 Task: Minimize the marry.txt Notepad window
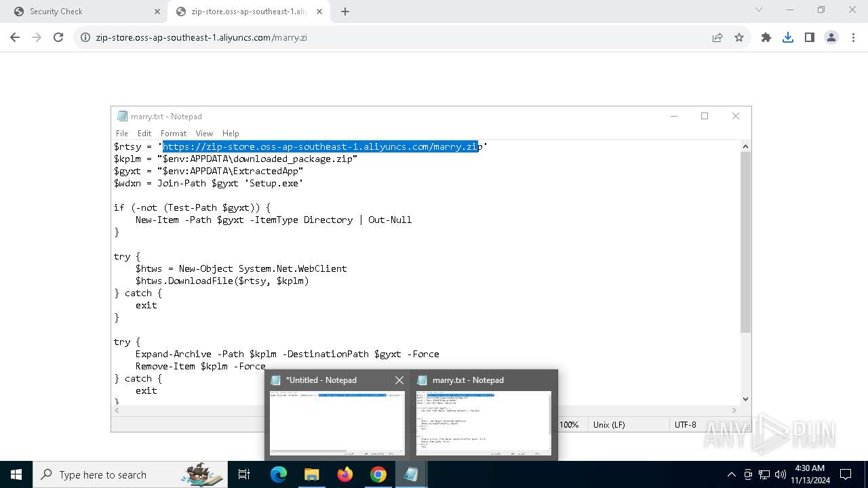click(x=674, y=116)
